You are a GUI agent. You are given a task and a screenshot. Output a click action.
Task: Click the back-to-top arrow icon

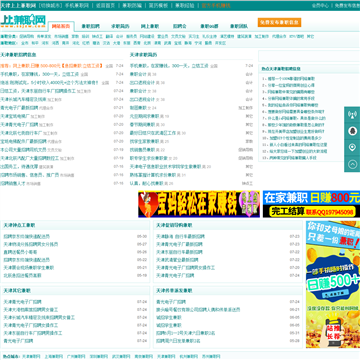(352, 164)
